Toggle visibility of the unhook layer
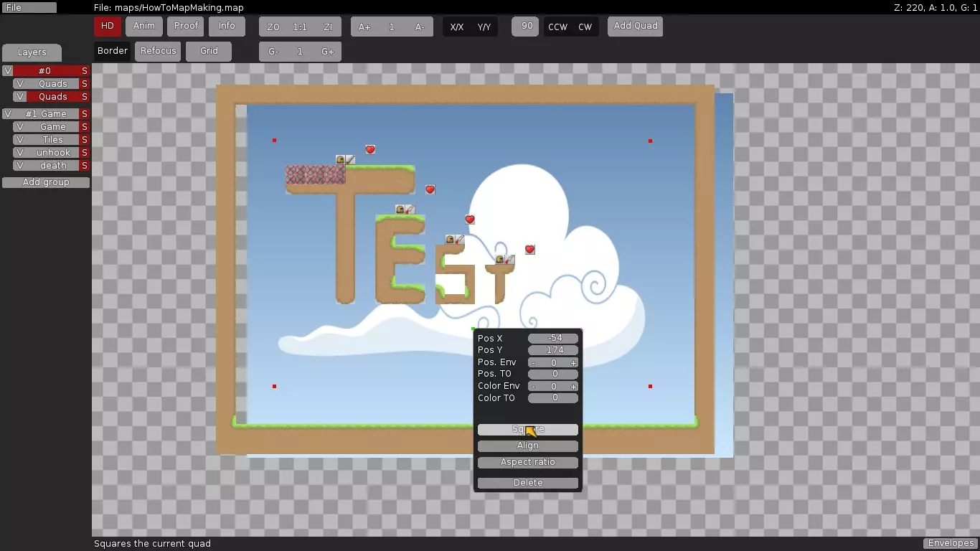 click(20, 153)
